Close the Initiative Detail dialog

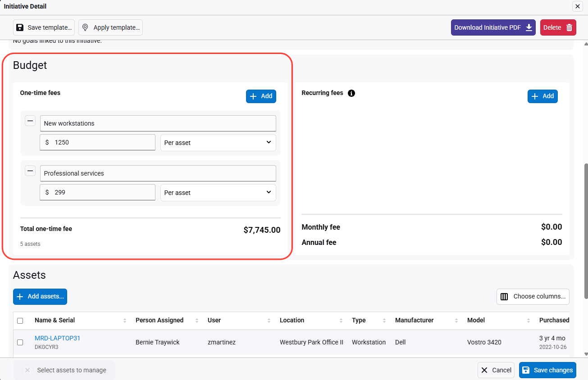[577, 6]
